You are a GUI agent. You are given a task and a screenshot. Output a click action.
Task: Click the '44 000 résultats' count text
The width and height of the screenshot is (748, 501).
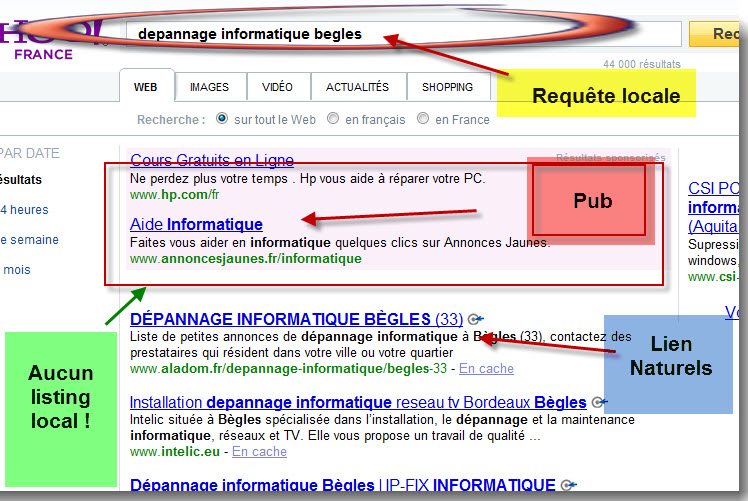click(x=642, y=64)
